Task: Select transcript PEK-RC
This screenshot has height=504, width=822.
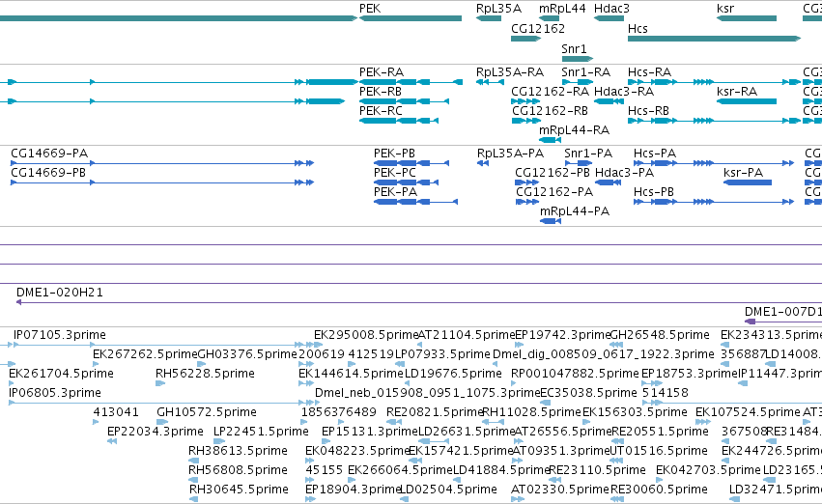Action: pos(399,121)
